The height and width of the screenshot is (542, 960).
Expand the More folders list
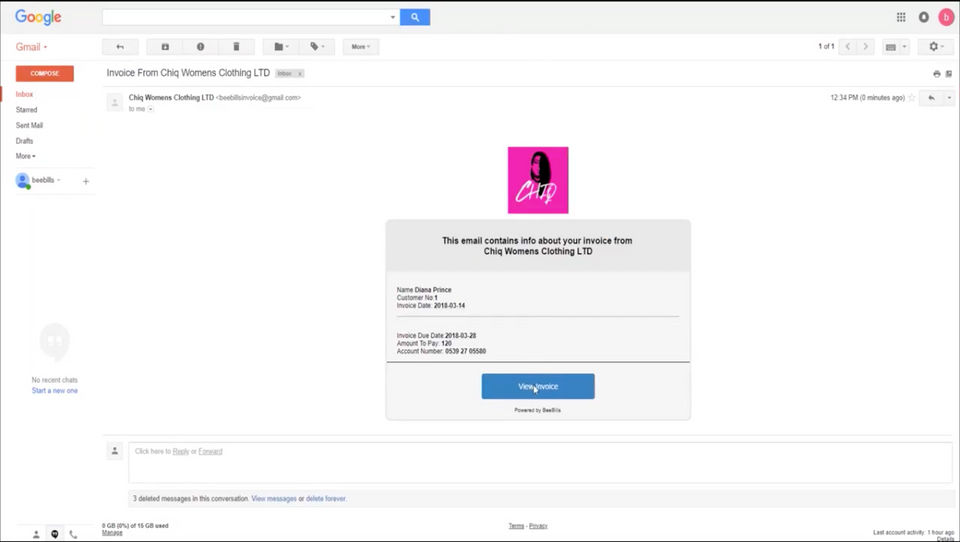pos(26,156)
